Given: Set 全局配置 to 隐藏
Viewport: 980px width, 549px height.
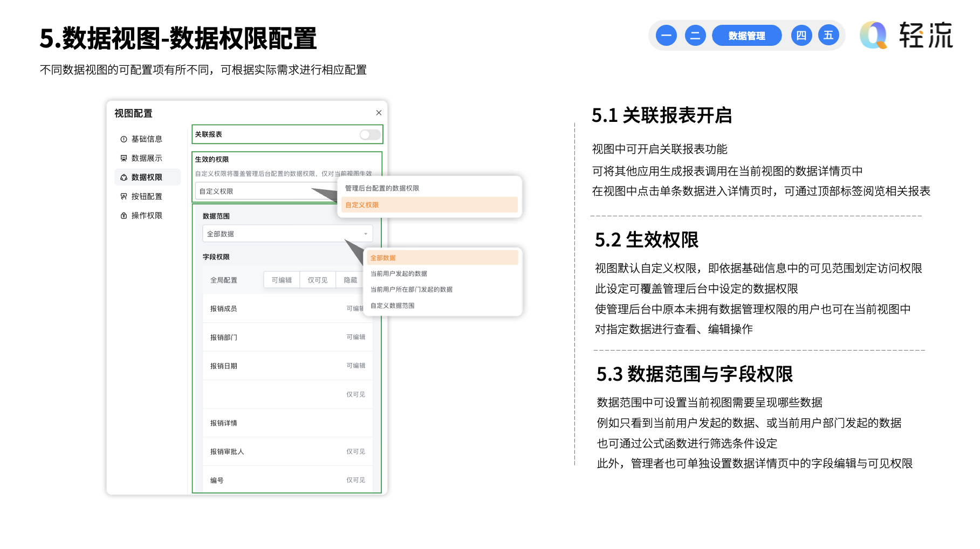Looking at the screenshot, I should (x=351, y=280).
